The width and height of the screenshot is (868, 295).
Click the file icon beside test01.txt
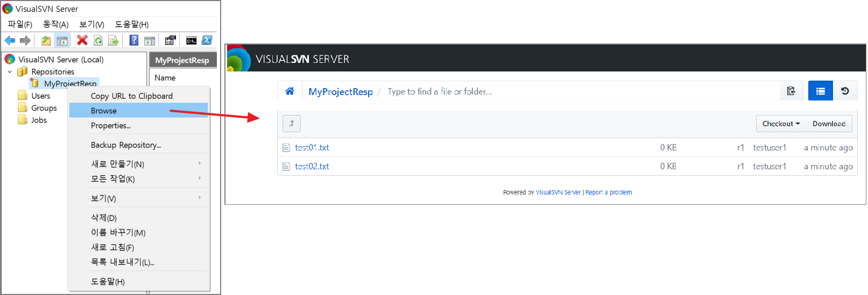click(286, 147)
